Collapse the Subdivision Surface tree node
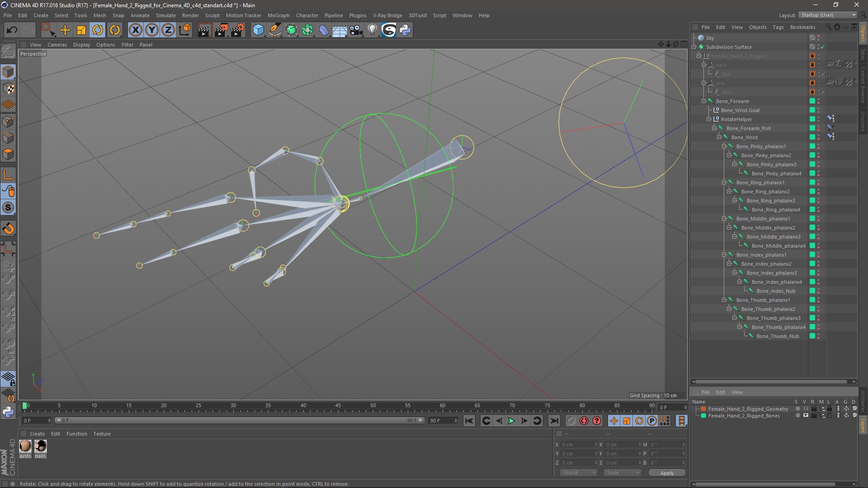The height and width of the screenshot is (488, 868). [x=694, y=47]
